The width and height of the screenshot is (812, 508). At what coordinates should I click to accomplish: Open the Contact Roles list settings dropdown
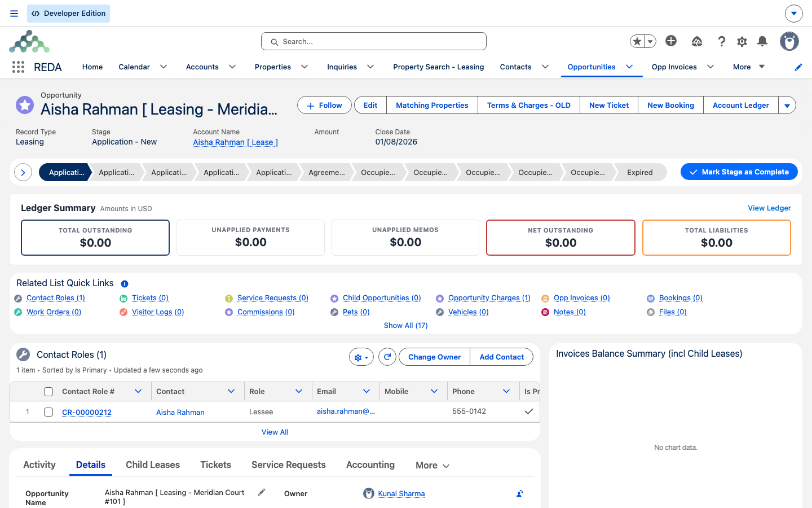pyautogui.click(x=361, y=357)
